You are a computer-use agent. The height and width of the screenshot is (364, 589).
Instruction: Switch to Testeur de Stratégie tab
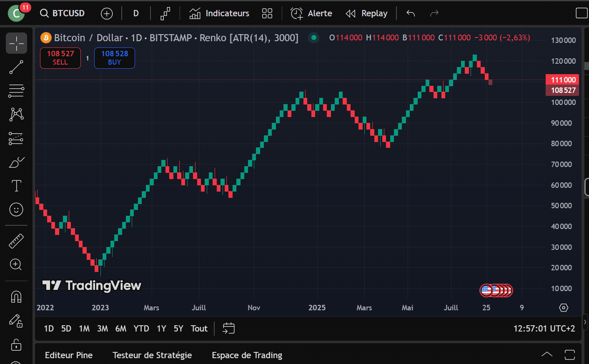pos(152,355)
